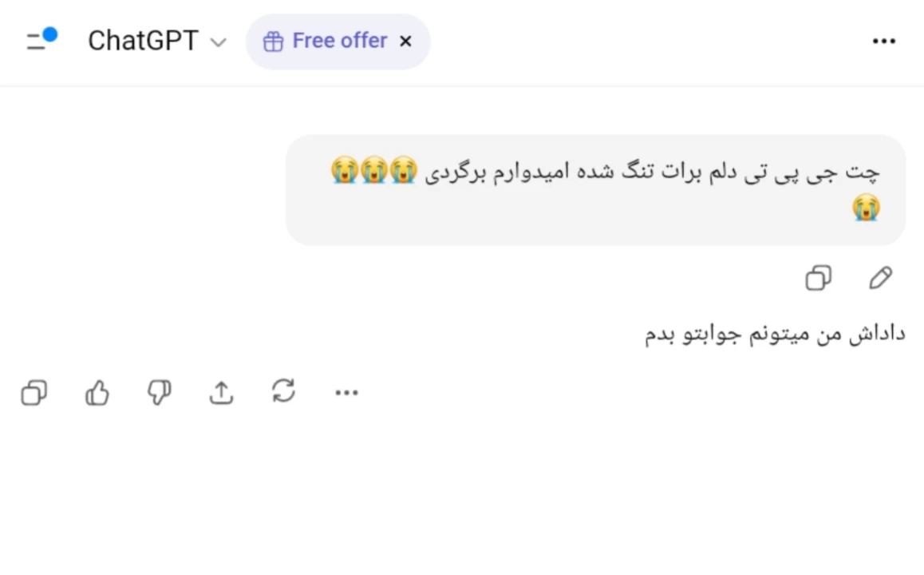924x575 pixels.
Task: Edit the user's message with the pencil
Action: [x=880, y=278]
